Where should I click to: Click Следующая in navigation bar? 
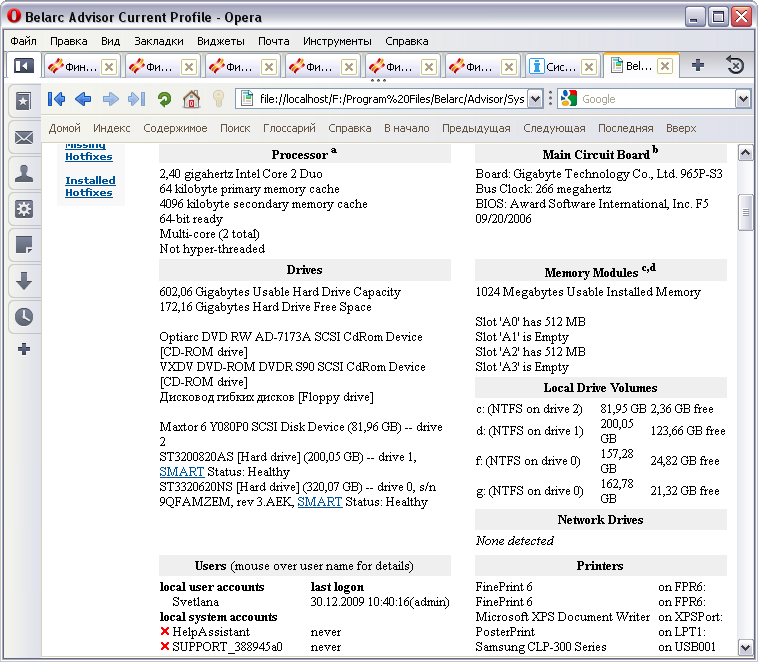coord(554,128)
